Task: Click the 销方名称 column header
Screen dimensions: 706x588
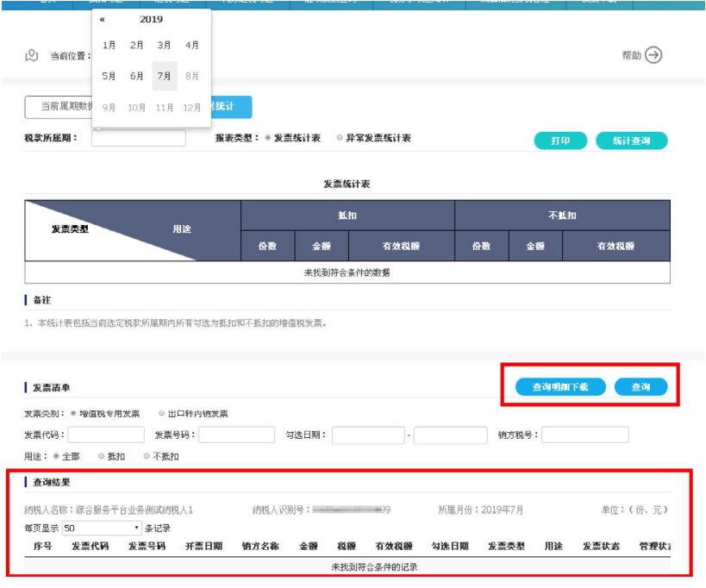Action: (260, 546)
